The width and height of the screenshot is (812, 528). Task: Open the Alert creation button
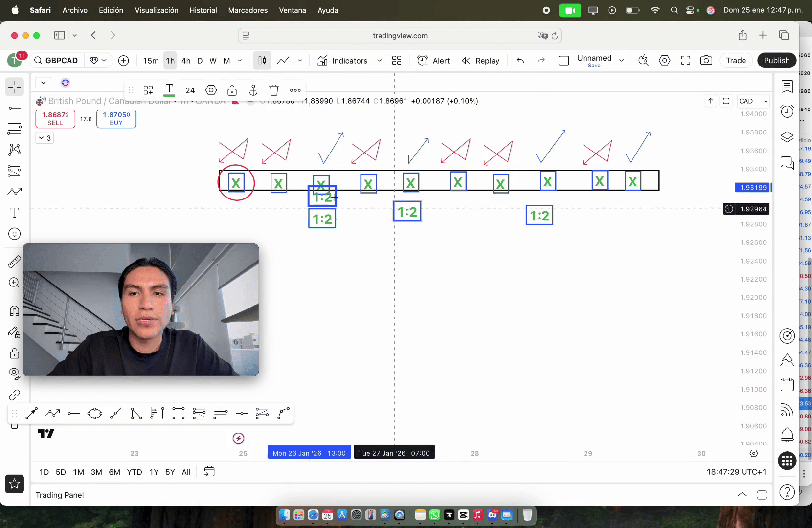(x=433, y=61)
